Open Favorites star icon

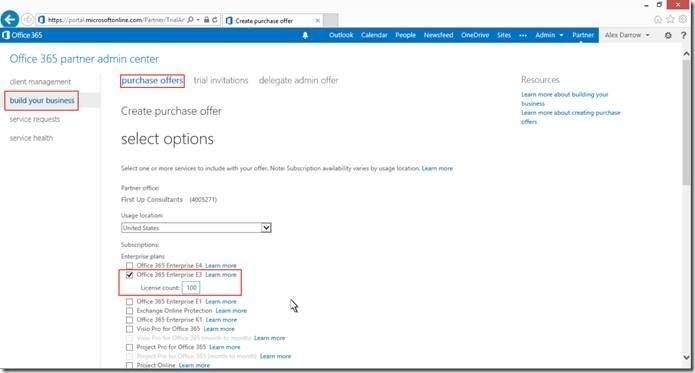(671, 19)
